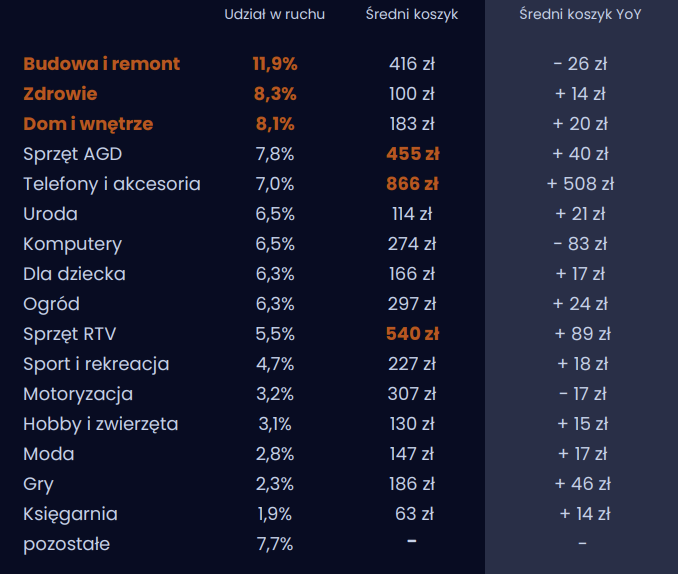Click the Dom i wnętrze label
Image resolution: width=678 pixels, height=574 pixels.
click(x=88, y=124)
